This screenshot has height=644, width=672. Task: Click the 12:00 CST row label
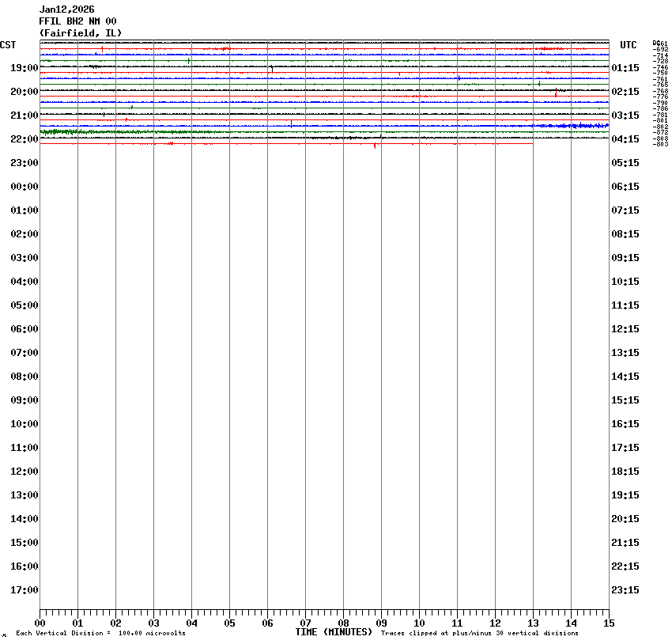pos(25,472)
